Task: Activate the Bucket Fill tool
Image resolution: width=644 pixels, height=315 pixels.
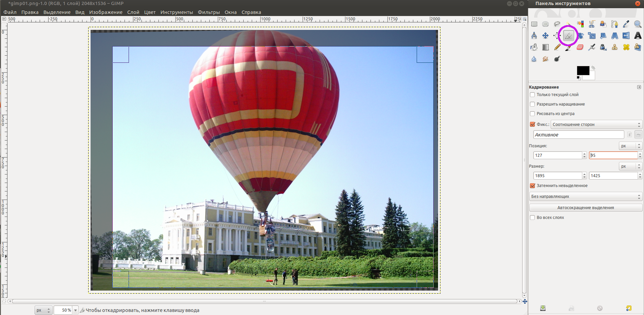Action: click(534, 47)
